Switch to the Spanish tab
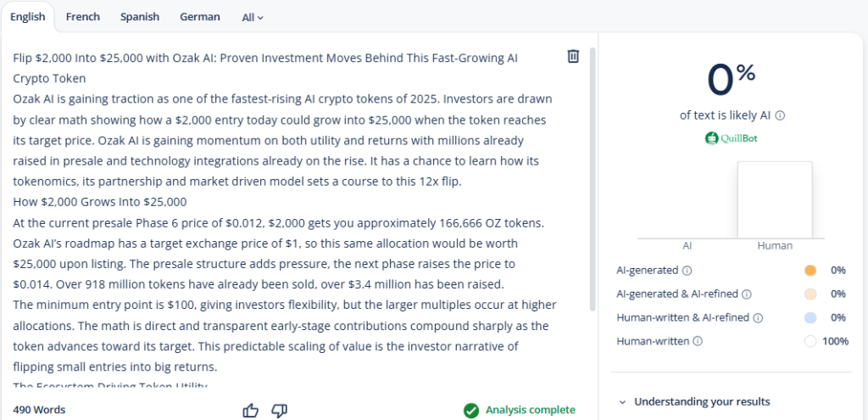The width and height of the screenshot is (868, 420). 140,17
